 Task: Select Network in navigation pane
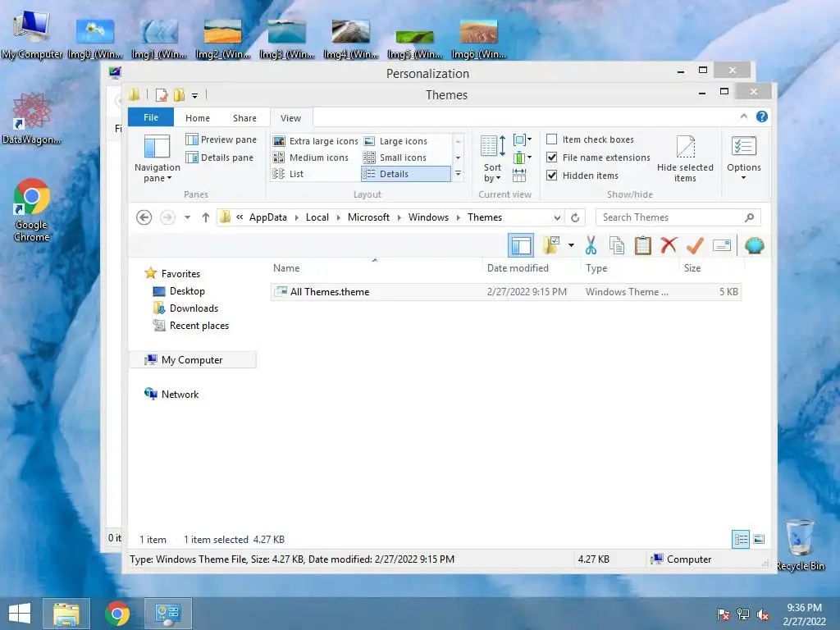tap(180, 395)
